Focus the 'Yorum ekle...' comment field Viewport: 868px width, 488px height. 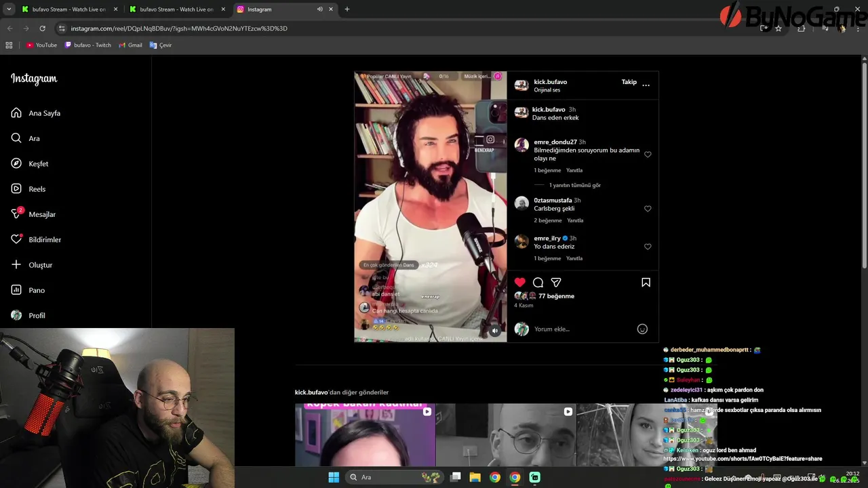click(583, 329)
